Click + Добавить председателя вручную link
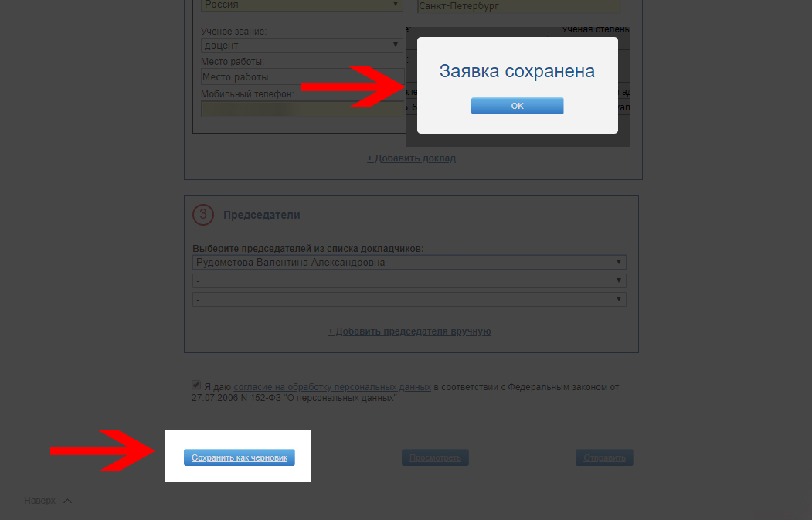812x520 pixels. (409, 331)
